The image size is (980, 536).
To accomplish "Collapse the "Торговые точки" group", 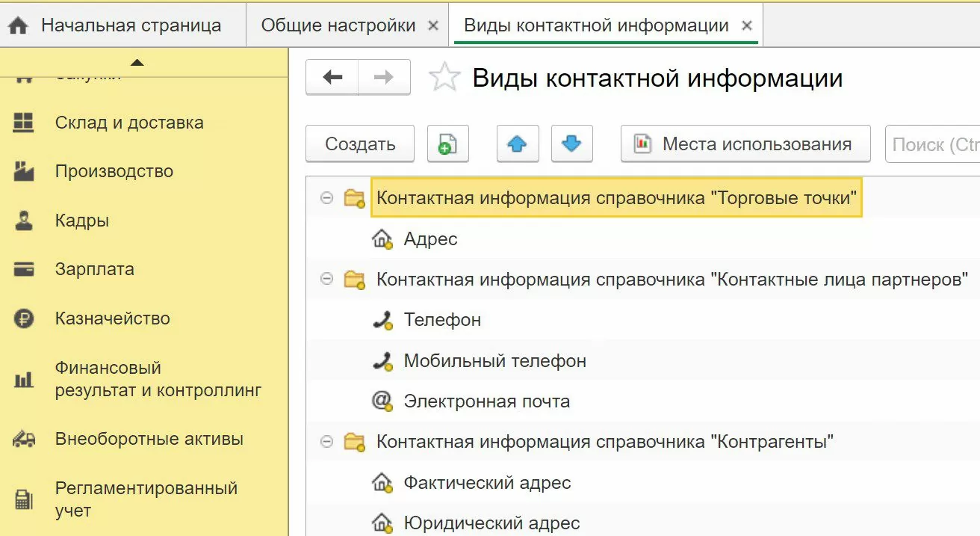I will click(x=326, y=198).
